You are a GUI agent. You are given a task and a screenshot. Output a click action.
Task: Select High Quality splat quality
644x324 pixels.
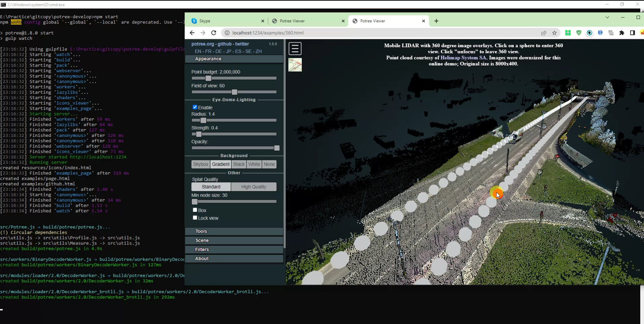tap(254, 187)
